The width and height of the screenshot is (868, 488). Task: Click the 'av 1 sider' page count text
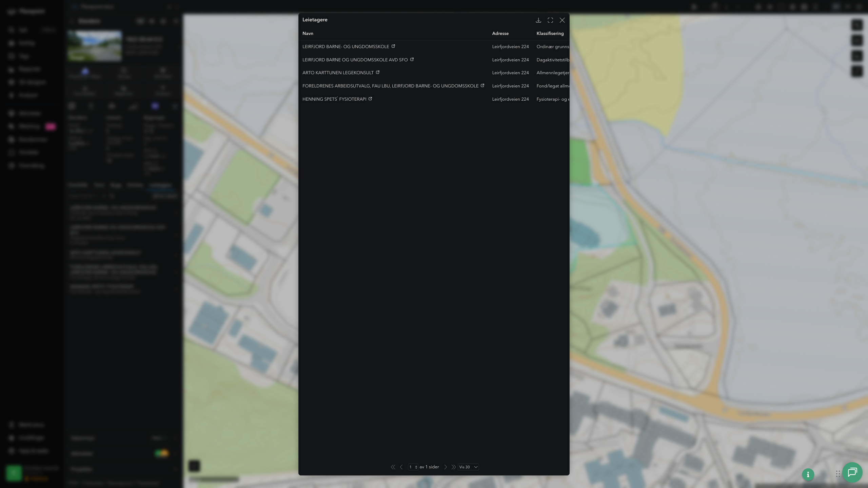click(429, 467)
